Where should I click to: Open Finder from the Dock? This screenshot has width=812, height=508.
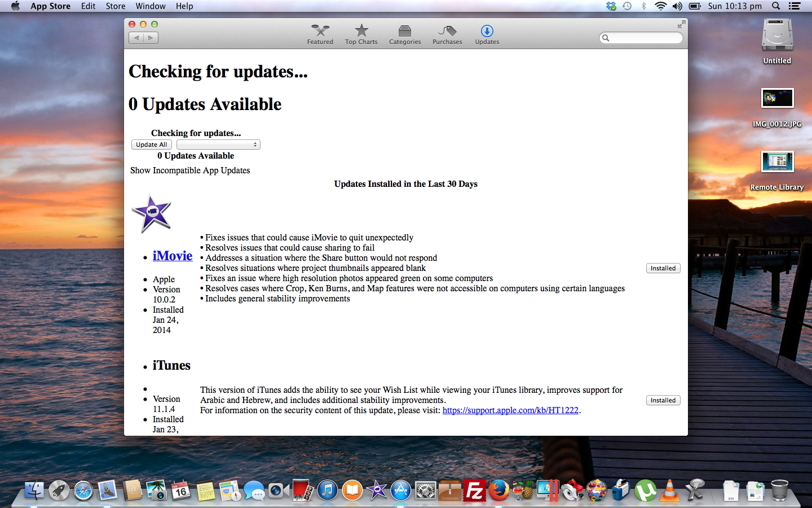pyautogui.click(x=34, y=490)
